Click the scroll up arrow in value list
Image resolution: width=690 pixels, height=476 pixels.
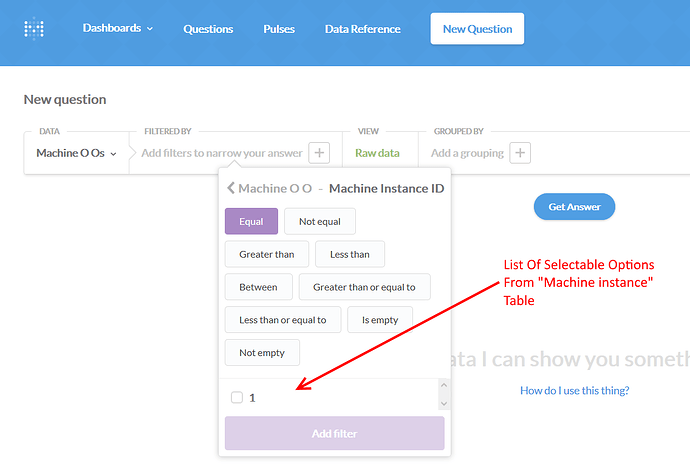point(444,385)
